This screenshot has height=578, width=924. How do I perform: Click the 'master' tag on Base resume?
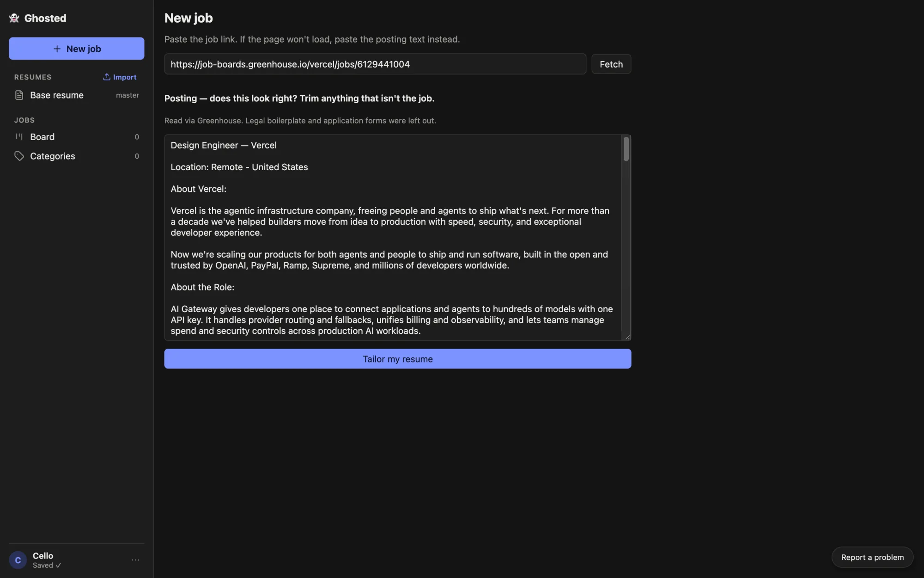coord(128,95)
